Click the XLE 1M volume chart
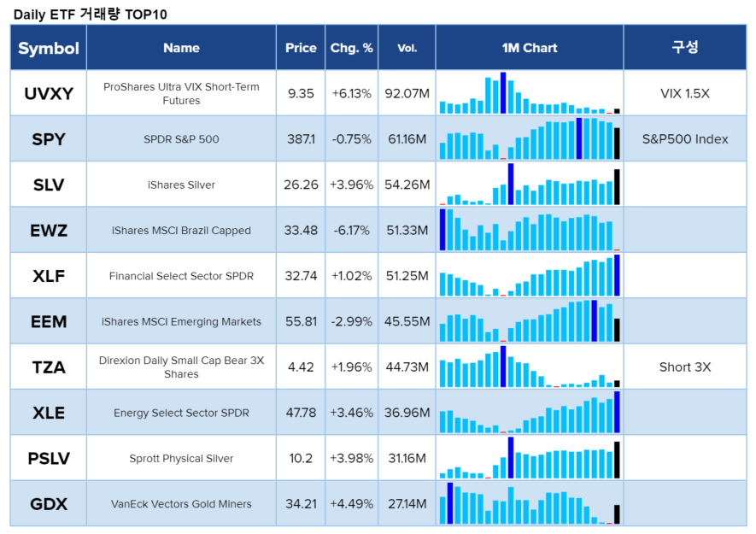This screenshot has height=534, width=756. click(x=530, y=413)
